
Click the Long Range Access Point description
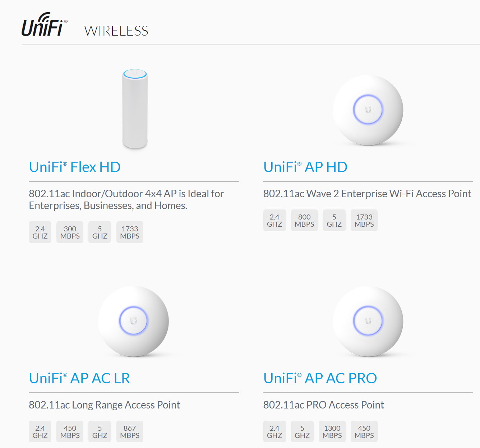click(x=105, y=405)
